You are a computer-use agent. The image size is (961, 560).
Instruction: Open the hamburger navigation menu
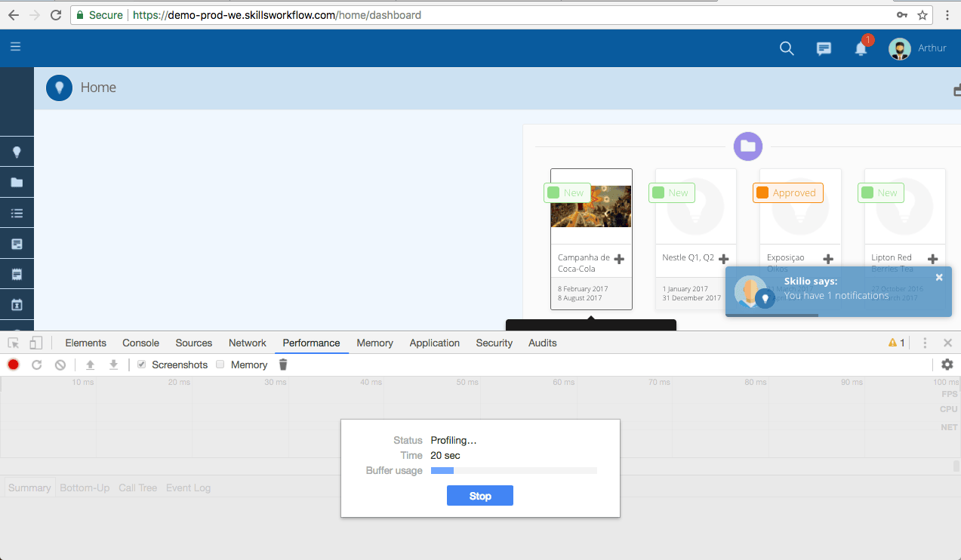tap(15, 47)
